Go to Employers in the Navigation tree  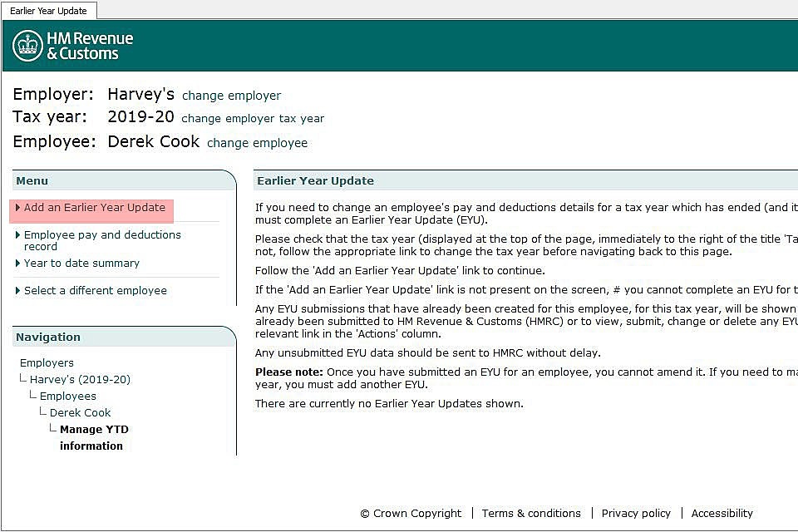point(47,362)
